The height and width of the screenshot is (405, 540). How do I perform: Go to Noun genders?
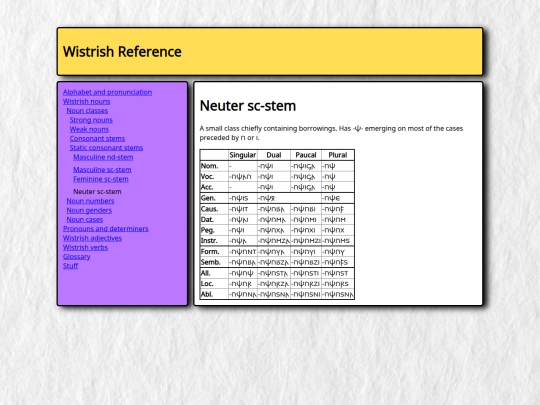[89, 210]
